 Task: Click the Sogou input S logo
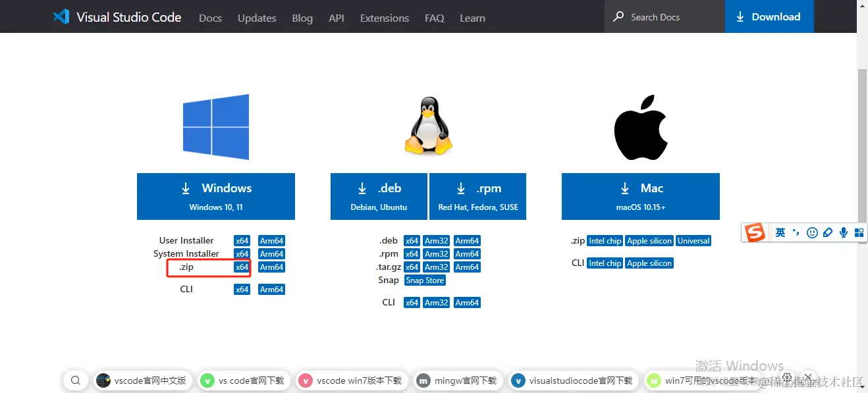(755, 232)
